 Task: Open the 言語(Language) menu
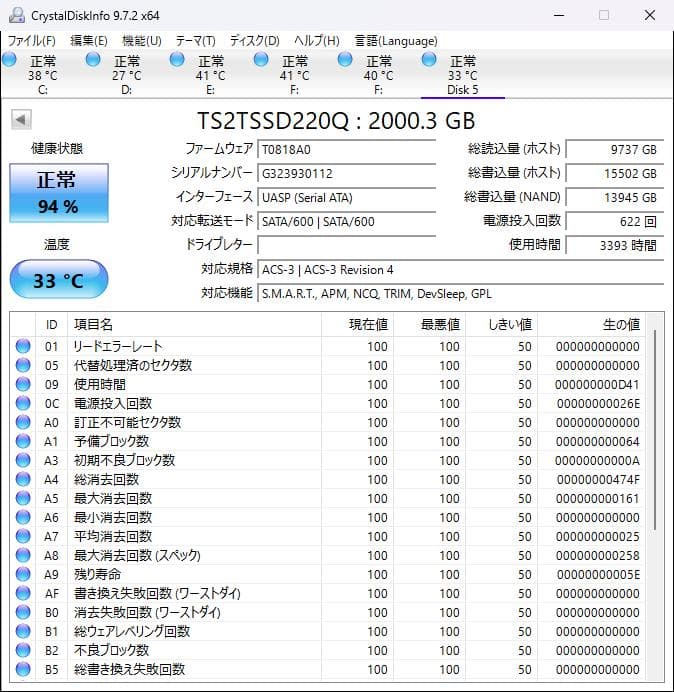[x=396, y=41]
